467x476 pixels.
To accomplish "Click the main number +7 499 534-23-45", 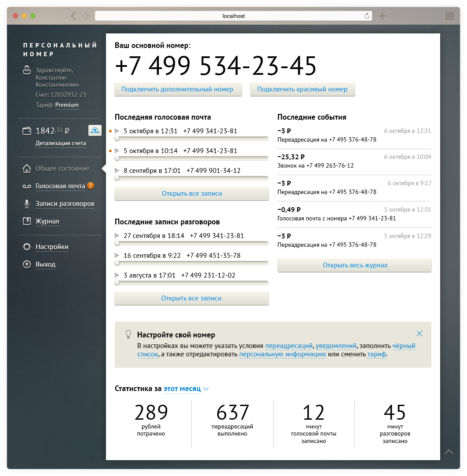I will [x=216, y=66].
